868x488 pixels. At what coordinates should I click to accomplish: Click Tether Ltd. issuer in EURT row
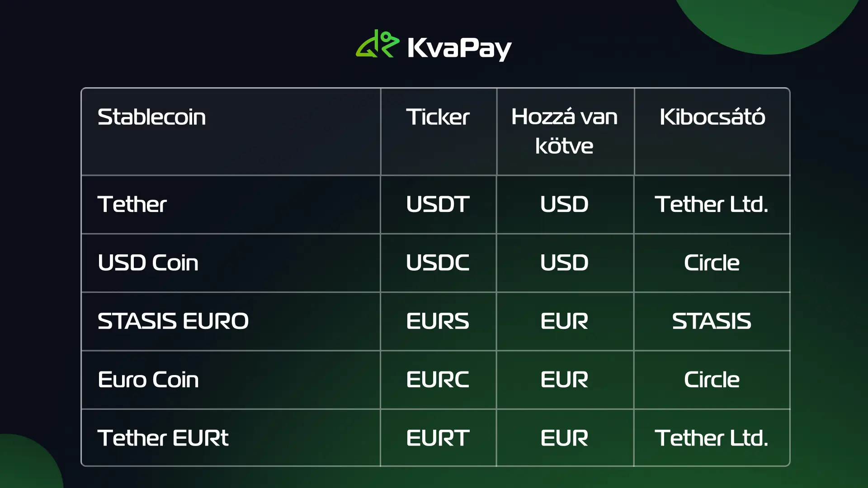712,438
